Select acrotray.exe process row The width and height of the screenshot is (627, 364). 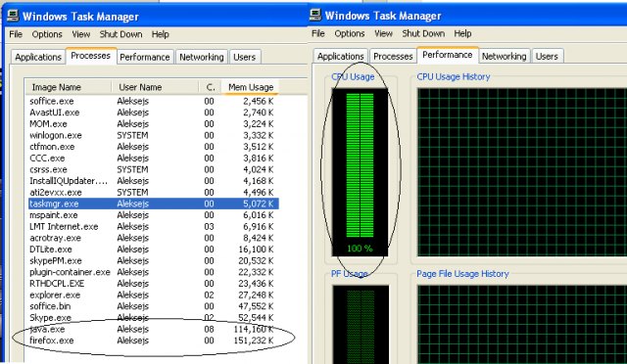[x=154, y=238]
